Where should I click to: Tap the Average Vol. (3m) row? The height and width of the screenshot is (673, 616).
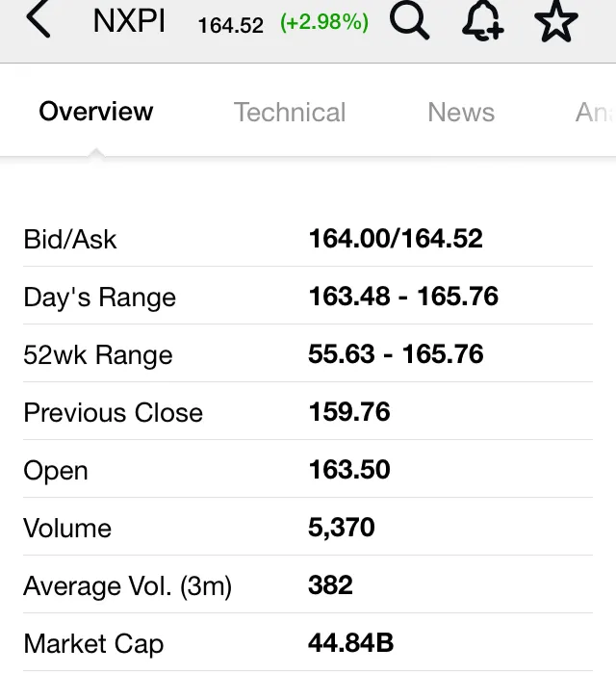308,585
